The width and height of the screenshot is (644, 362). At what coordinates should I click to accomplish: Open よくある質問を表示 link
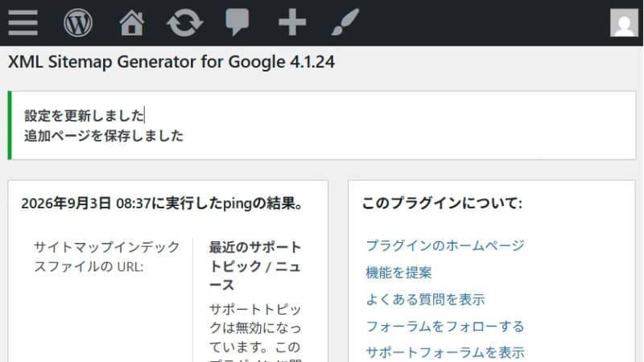(425, 299)
